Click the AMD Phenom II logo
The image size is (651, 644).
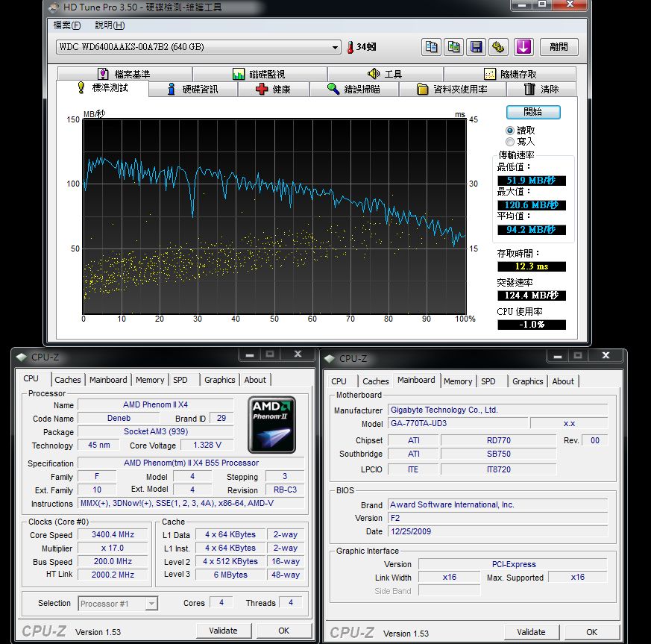tap(271, 424)
